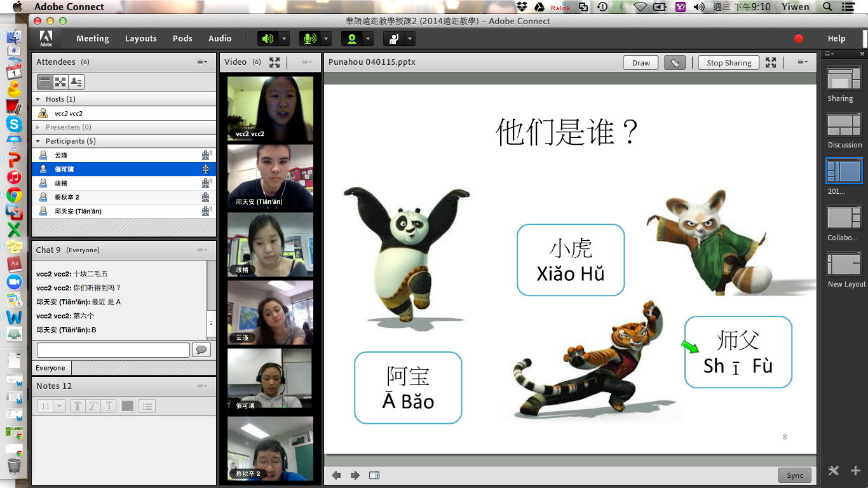The width and height of the screenshot is (868, 488).
Task: Toggle underline text in Notes pod
Action: (109, 406)
